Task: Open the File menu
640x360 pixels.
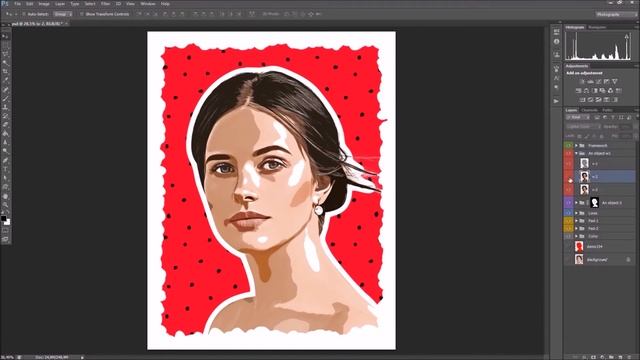Action: (x=17, y=4)
